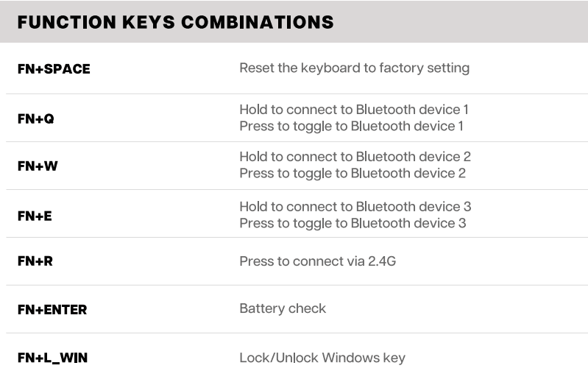Select the 'Battery check' description
588x385 pixels.
coord(283,308)
